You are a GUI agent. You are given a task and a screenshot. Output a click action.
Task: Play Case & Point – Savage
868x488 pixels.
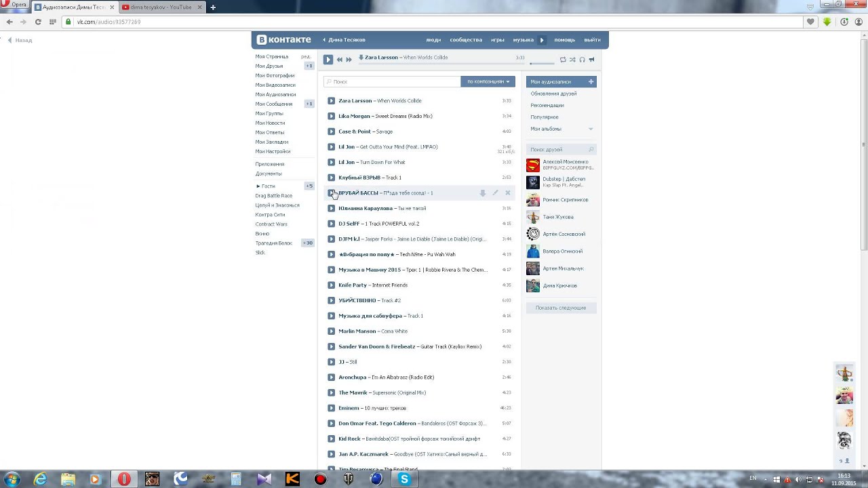tap(331, 131)
